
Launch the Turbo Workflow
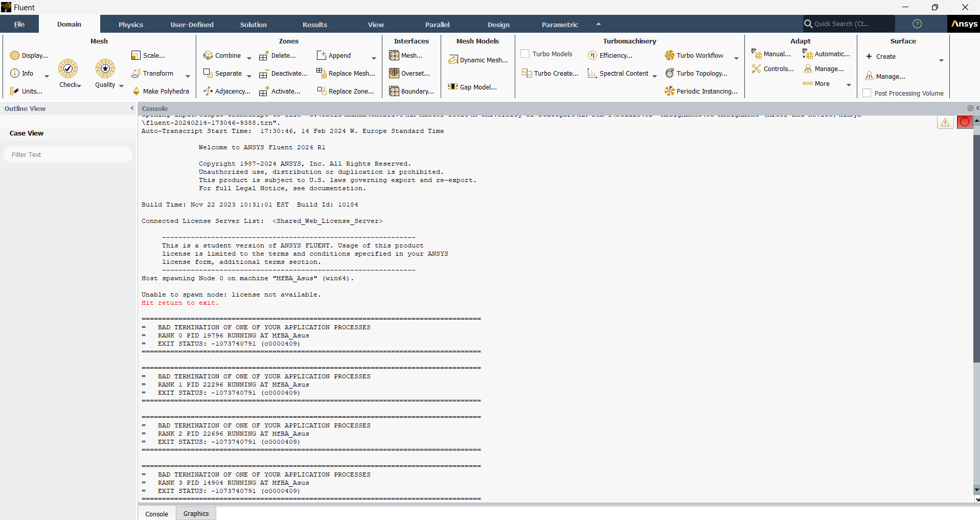tap(694, 55)
